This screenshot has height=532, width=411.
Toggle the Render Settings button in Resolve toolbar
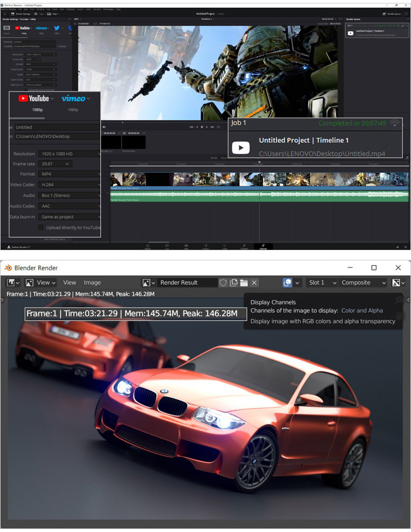(21, 14)
